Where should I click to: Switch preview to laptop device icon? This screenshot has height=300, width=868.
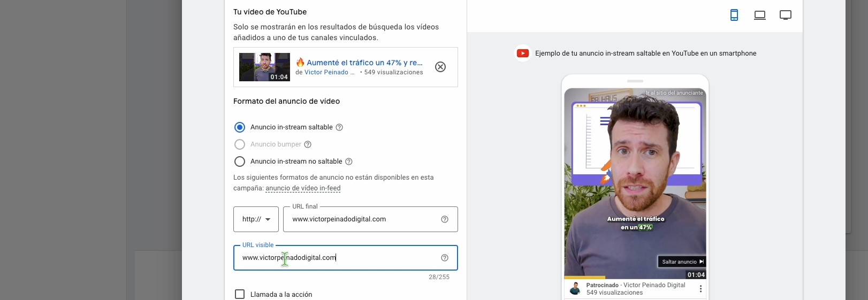[760, 15]
